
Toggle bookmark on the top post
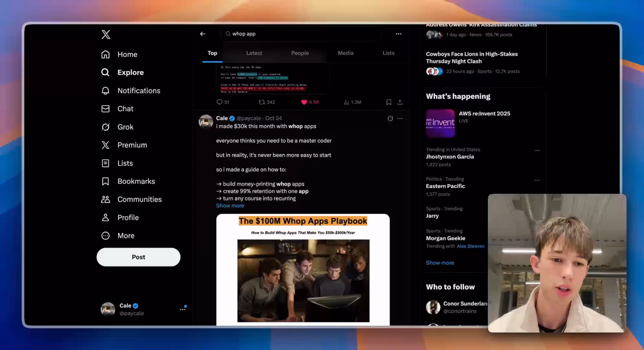tap(389, 102)
